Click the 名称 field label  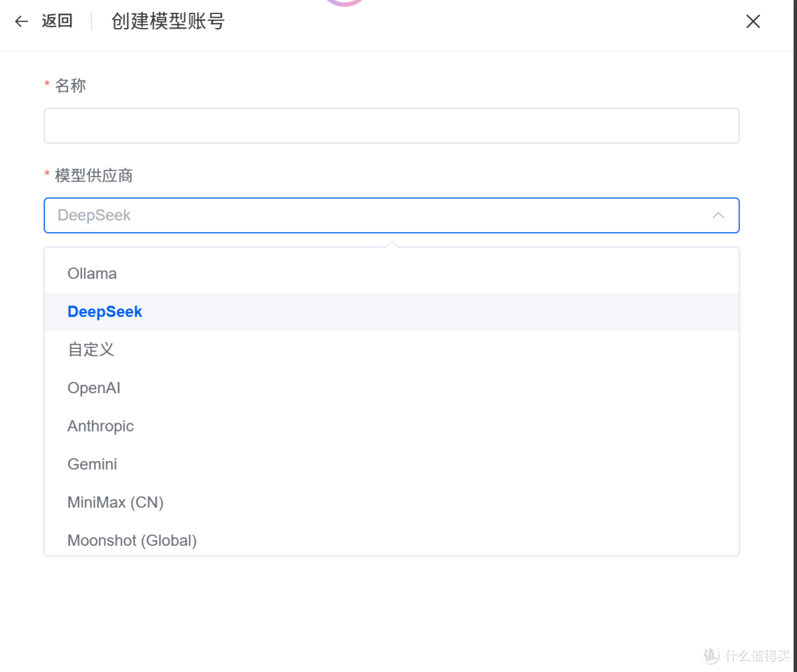(70, 86)
